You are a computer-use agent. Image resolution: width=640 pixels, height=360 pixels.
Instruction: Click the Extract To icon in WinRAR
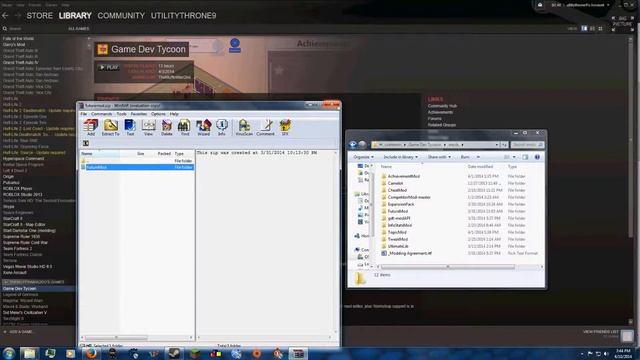[x=111, y=127]
